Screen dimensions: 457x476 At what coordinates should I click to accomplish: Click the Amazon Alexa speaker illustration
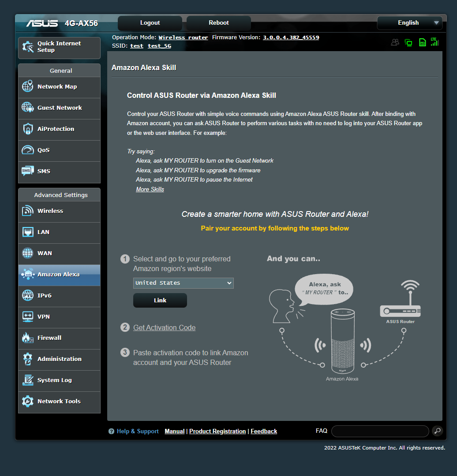click(342, 341)
